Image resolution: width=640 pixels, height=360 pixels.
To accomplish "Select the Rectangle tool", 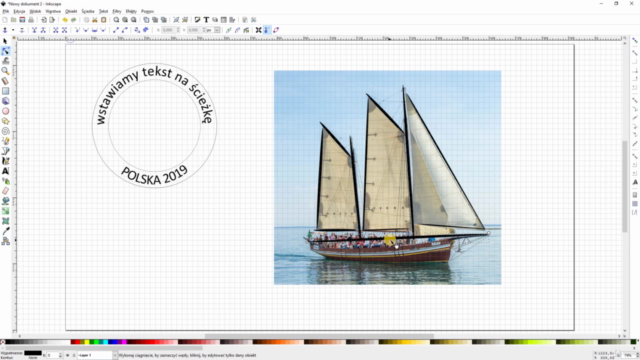I will 5,91.
